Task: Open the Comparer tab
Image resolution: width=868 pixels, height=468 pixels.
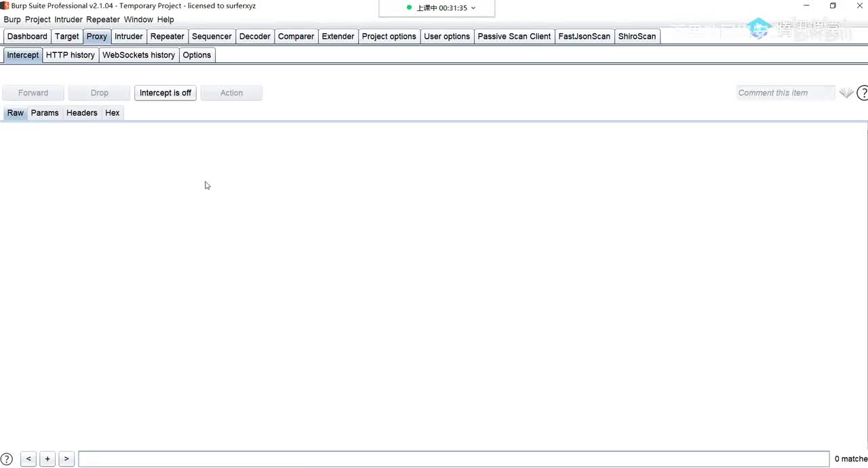Action: (296, 37)
